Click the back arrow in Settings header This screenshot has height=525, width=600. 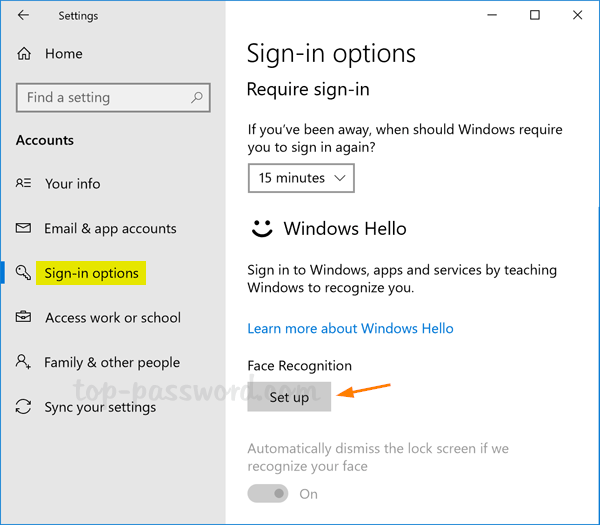[x=24, y=15]
